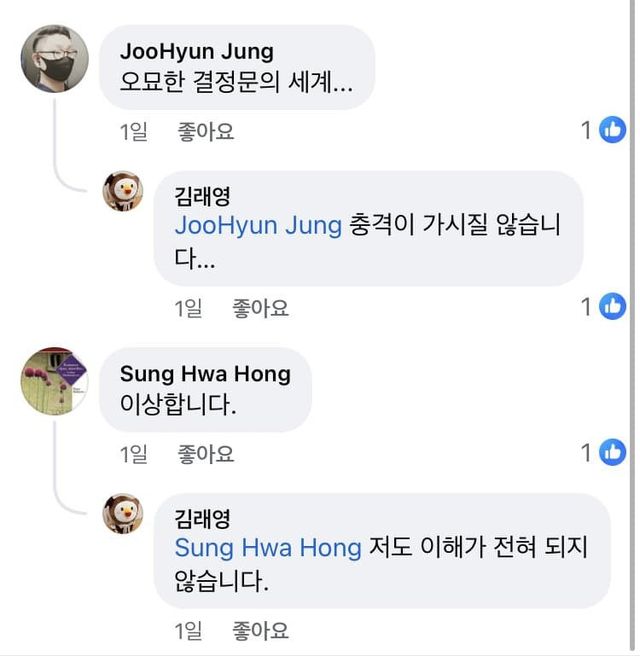Open the Sung Hwa Hong commenter name link

[205, 374]
